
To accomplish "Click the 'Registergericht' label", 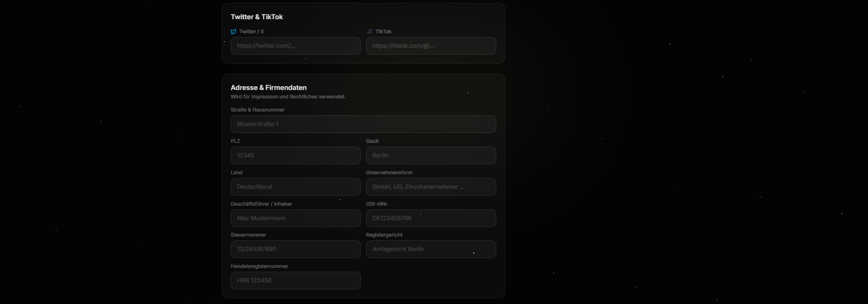I will (x=384, y=235).
